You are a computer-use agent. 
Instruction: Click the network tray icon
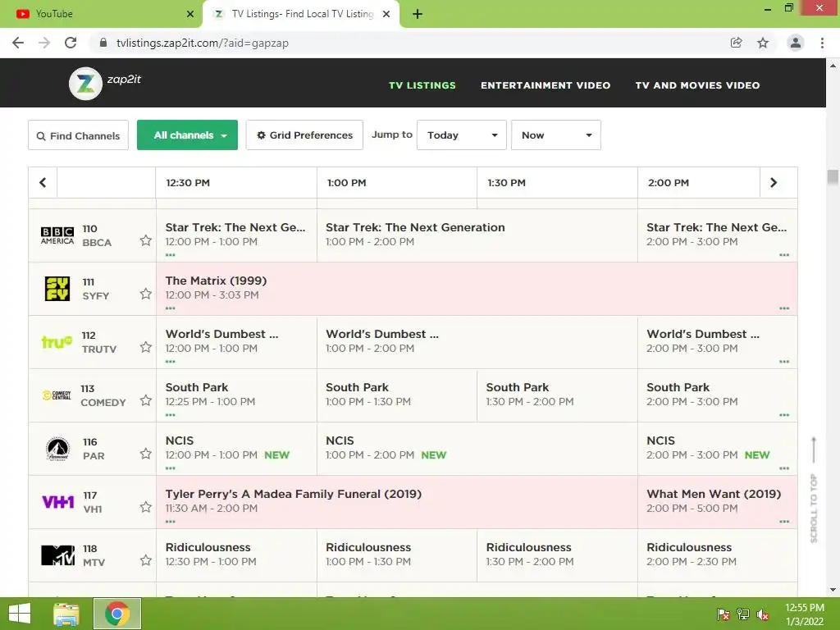coord(743,614)
